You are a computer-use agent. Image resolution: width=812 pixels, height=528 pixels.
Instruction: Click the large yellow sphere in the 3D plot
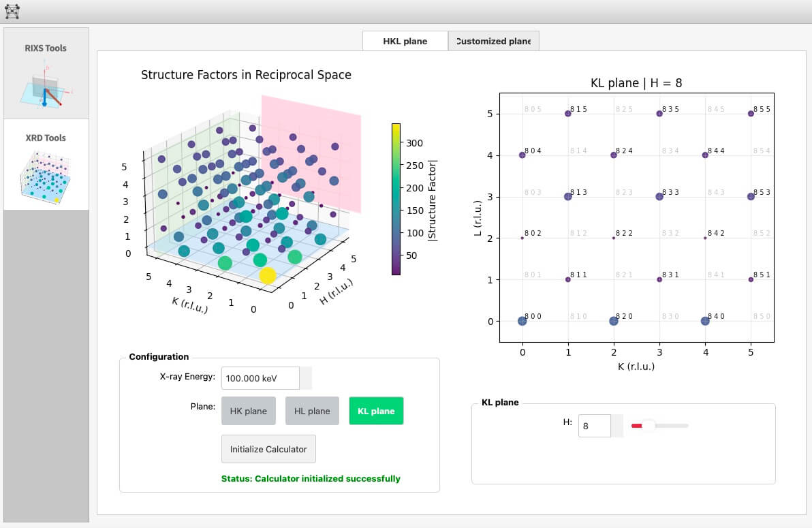point(267,275)
